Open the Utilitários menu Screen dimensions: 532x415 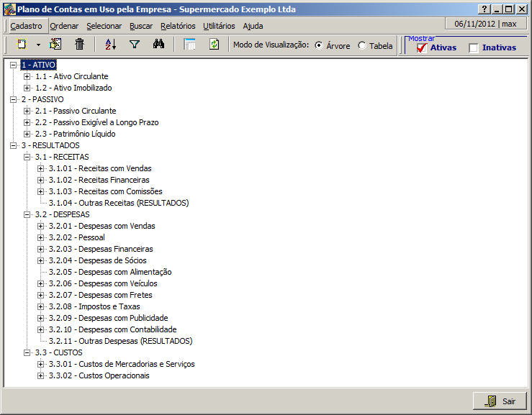coord(219,26)
